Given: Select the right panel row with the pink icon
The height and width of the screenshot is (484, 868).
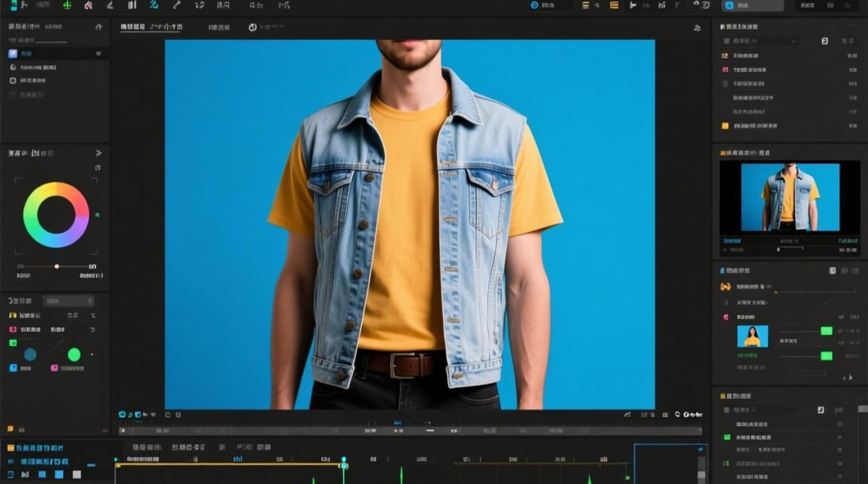Looking at the screenshot, I should click(x=789, y=70).
